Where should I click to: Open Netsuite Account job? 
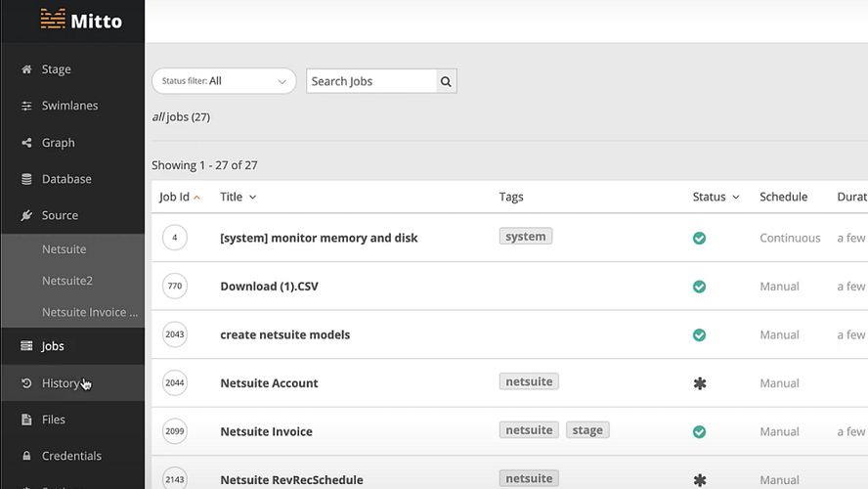(x=269, y=383)
